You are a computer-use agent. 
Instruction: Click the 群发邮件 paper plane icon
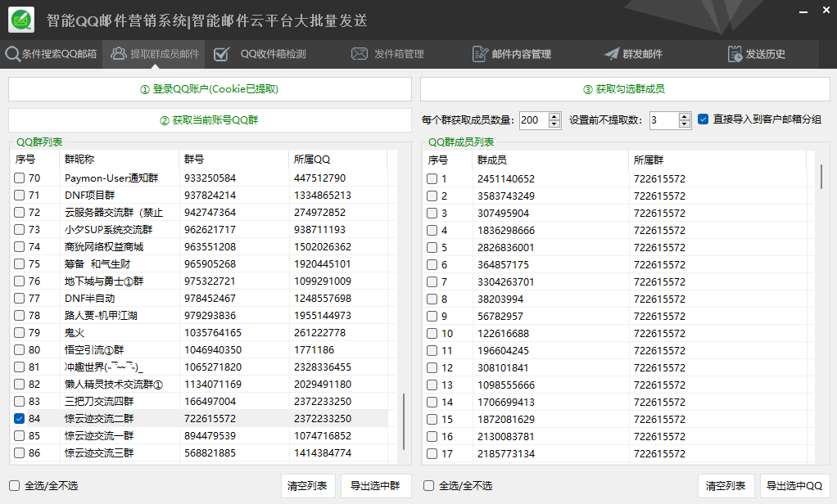click(x=611, y=54)
